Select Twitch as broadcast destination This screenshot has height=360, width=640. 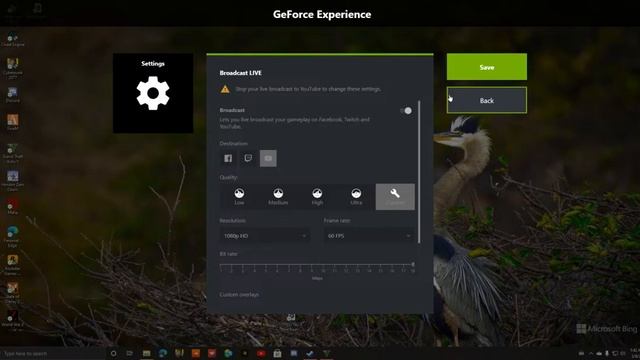[x=248, y=158]
